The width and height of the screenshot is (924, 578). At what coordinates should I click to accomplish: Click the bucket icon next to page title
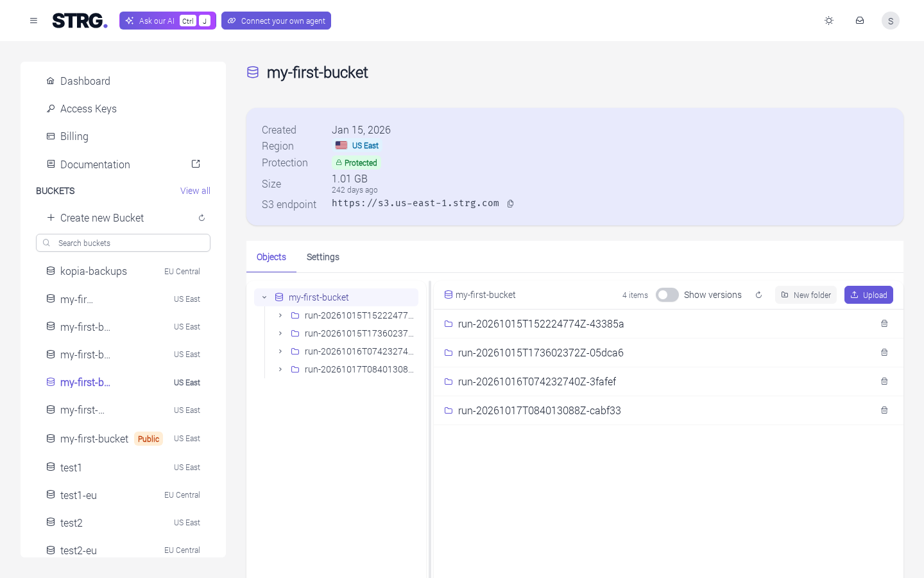253,73
